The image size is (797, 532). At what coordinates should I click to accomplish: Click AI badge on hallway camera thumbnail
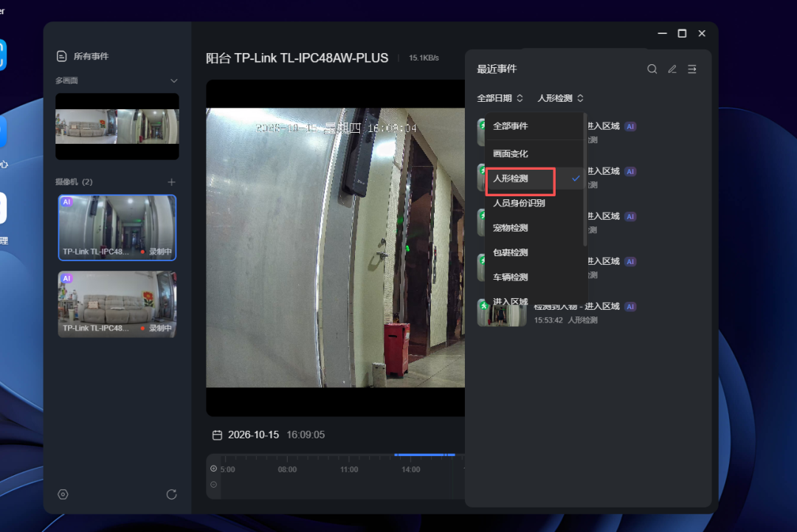pyautogui.click(x=66, y=201)
